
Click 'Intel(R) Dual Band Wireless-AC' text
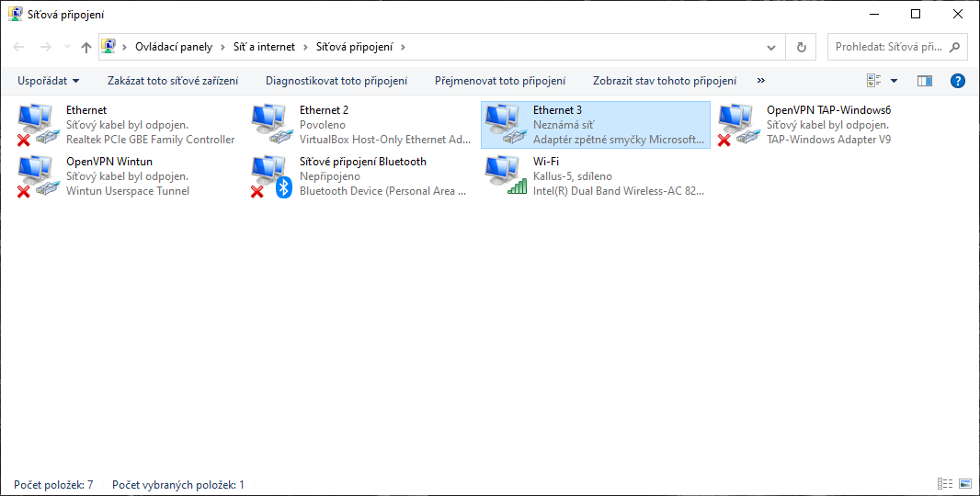619,190
